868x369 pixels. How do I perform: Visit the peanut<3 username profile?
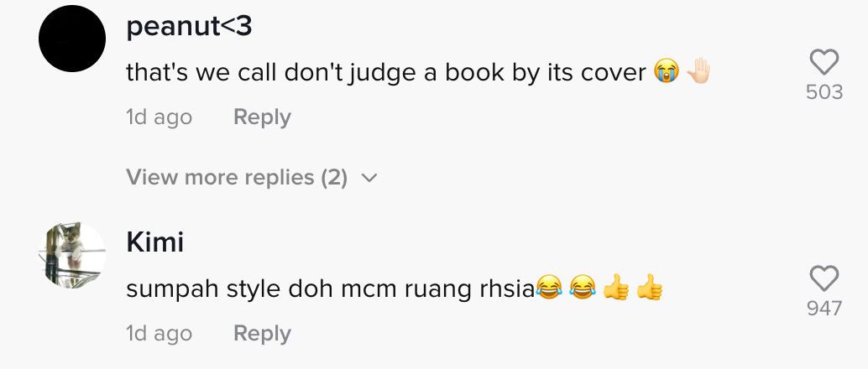coord(190,27)
